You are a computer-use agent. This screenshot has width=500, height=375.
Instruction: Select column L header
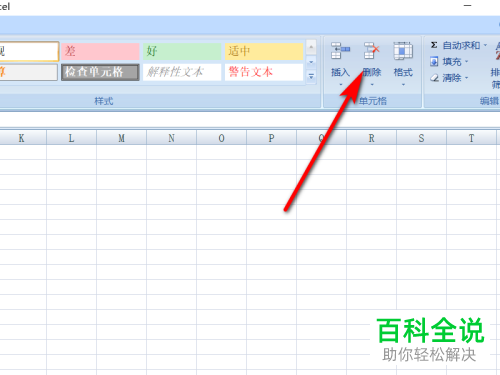pos(71,138)
